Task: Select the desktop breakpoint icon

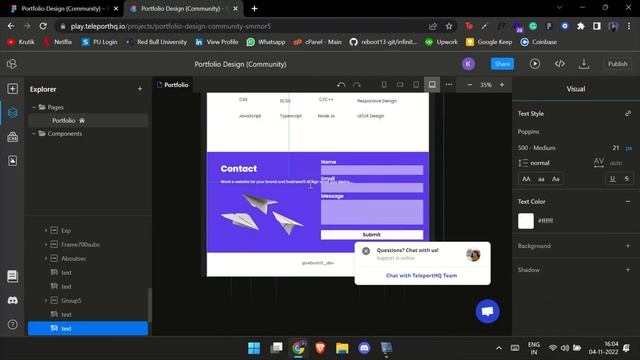Action: pyautogui.click(x=432, y=84)
